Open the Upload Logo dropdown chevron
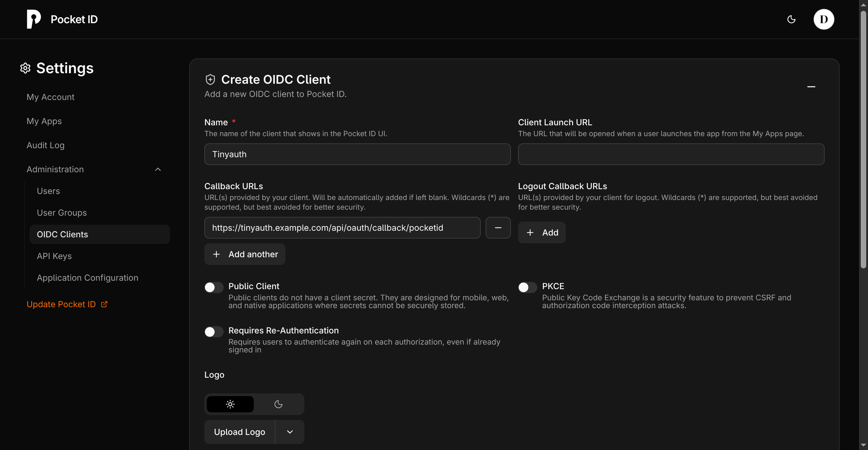868x450 pixels. 290,432
